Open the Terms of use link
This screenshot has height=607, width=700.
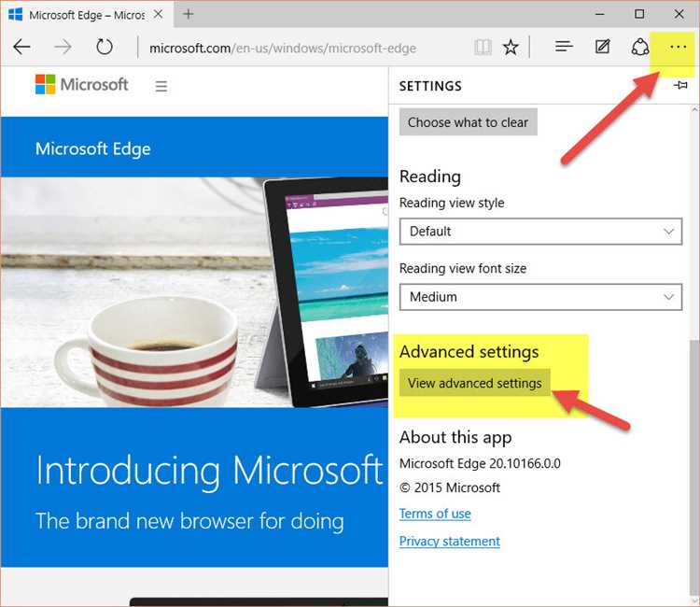pos(435,514)
